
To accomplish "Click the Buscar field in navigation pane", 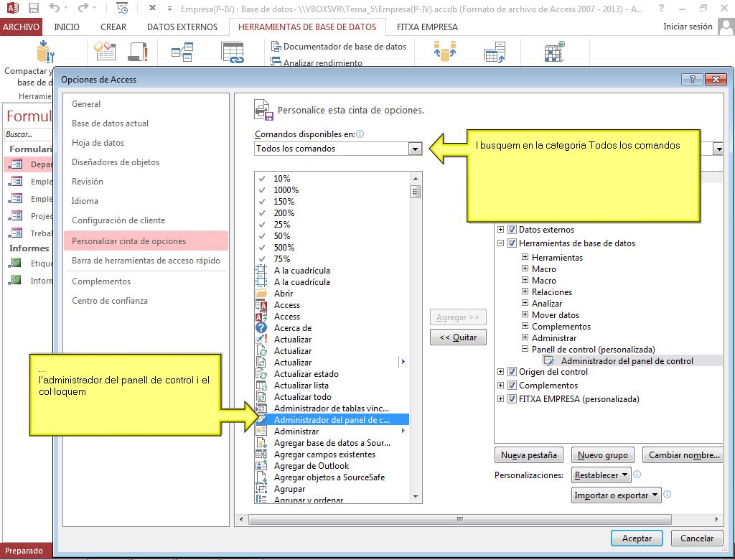I will [28, 134].
